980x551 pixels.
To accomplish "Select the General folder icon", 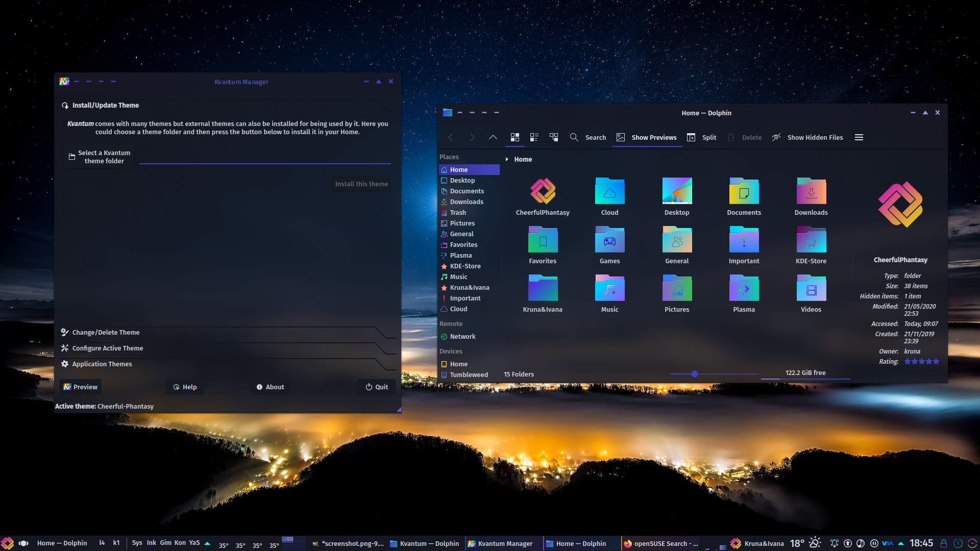I will click(x=677, y=240).
